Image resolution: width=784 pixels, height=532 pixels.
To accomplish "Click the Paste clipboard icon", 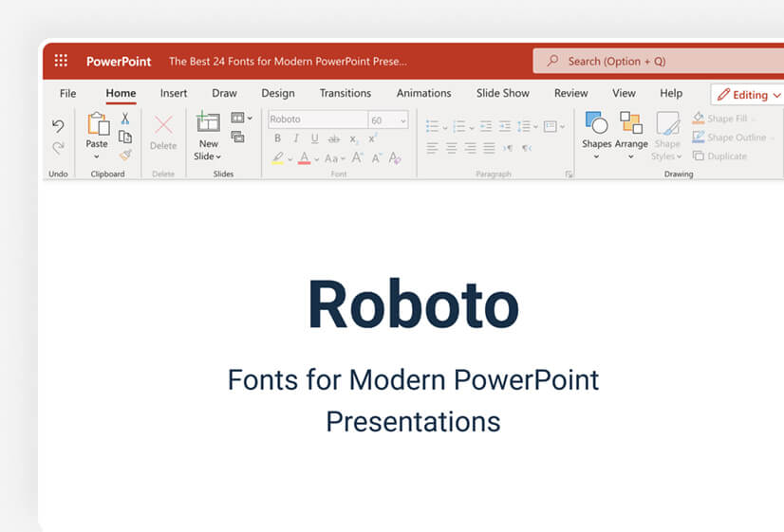I will [x=98, y=124].
